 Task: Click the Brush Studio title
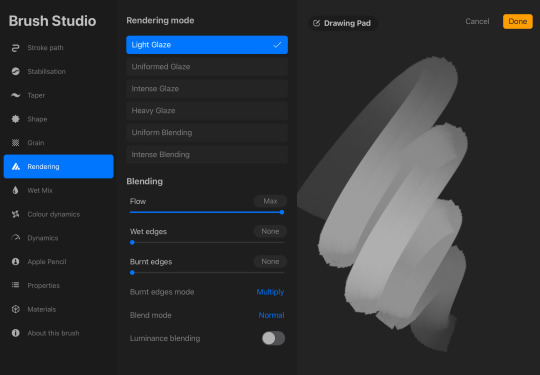[52, 21]
